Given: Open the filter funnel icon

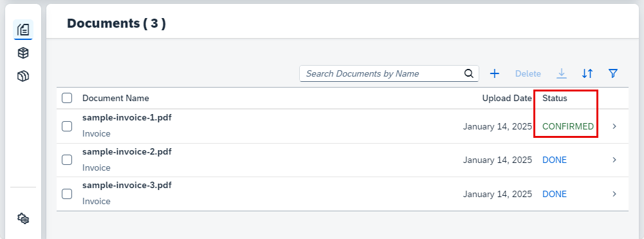Looking at the screenshot, I should [612, 73].
